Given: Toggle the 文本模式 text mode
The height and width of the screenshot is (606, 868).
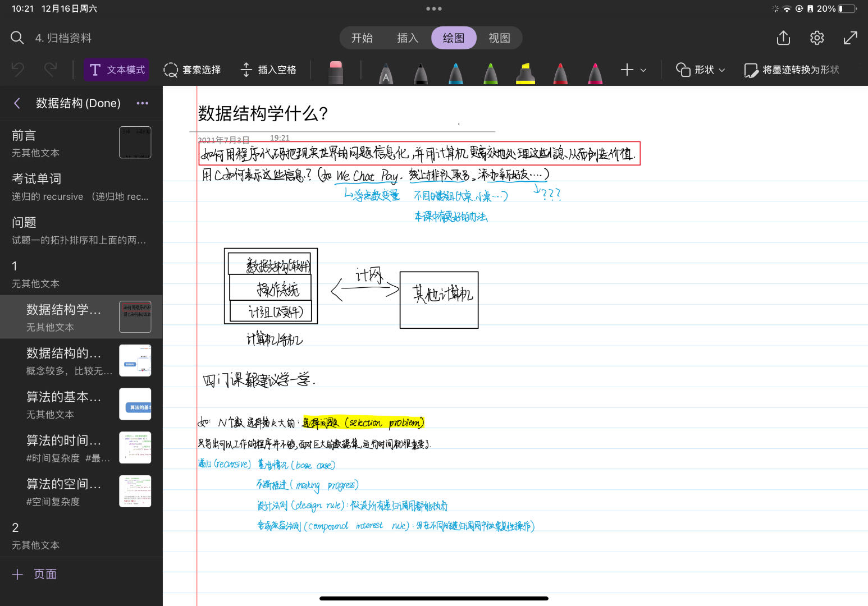Looking at the screenshot, I should 117,70.
